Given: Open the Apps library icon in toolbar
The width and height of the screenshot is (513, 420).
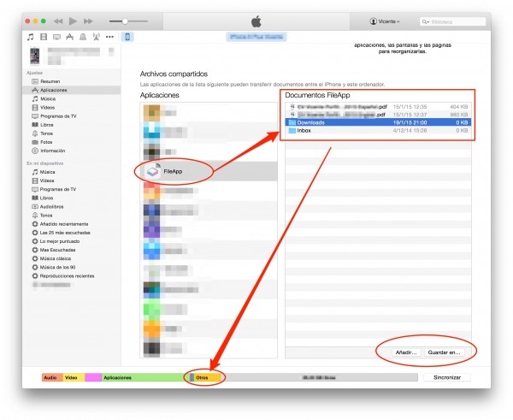Looking at the screenshot, I should point(70,37).
